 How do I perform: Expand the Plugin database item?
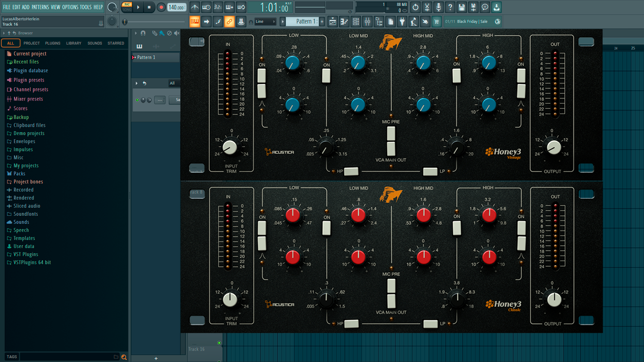[31, 71]
